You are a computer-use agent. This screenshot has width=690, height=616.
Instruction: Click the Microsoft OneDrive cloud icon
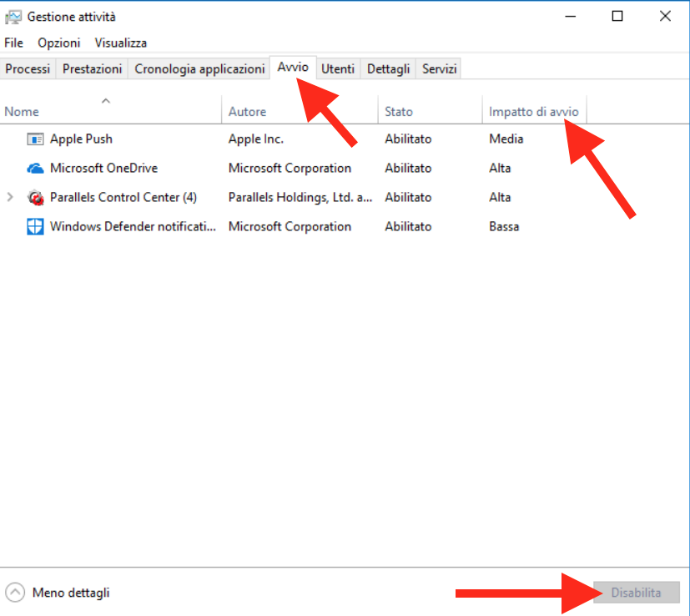[x=35, y=169]
